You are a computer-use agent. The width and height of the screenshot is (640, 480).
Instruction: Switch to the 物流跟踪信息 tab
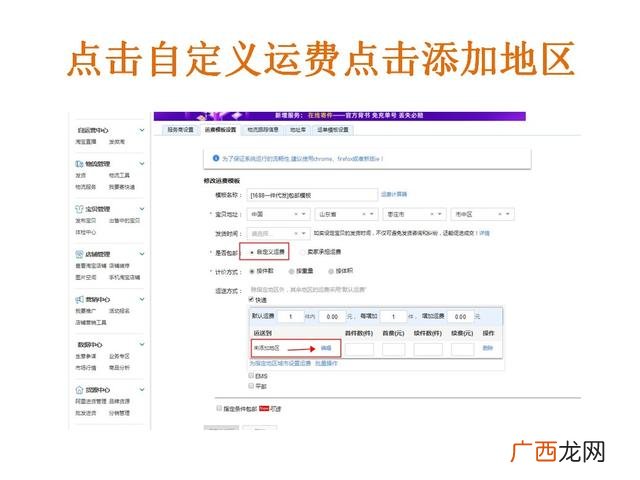coord(263,130)
